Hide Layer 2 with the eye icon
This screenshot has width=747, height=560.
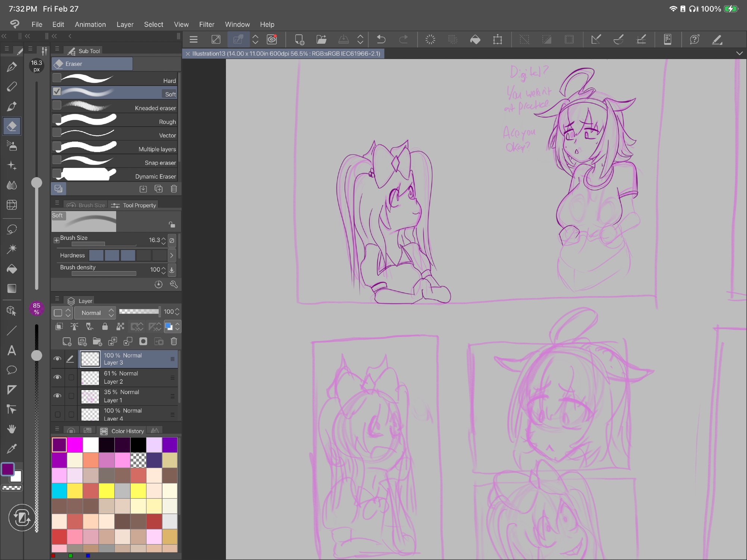[x=57, y=377]
